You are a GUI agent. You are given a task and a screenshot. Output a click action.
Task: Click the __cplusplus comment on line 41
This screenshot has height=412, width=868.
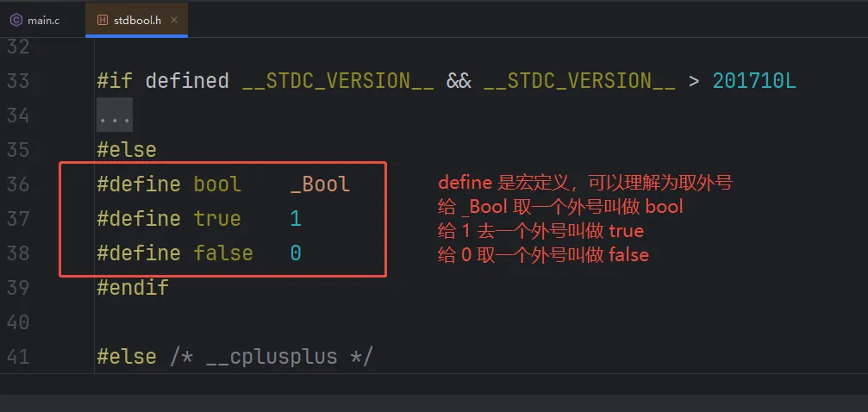coord(272,357)
